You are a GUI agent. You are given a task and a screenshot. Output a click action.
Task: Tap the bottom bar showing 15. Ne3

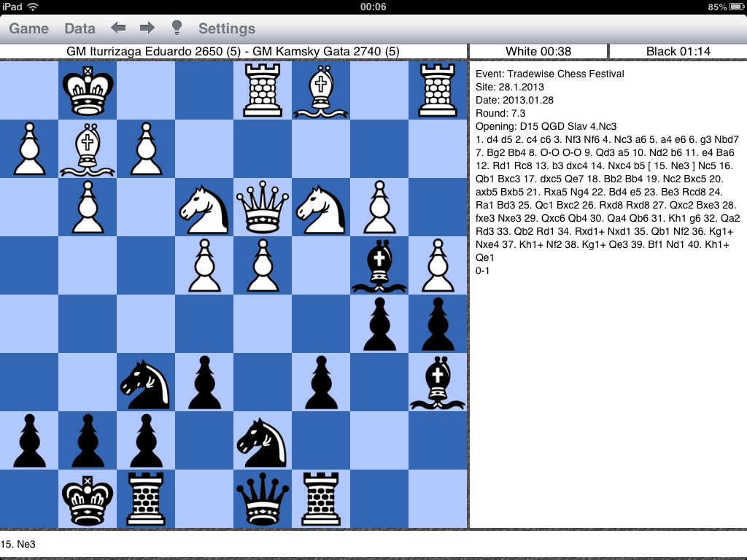tap(373, 544)
